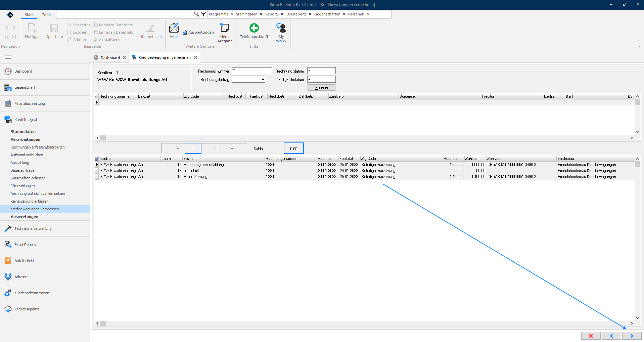
Task: Click the Rechnungsdatum input field
Action: coord(321,71)
